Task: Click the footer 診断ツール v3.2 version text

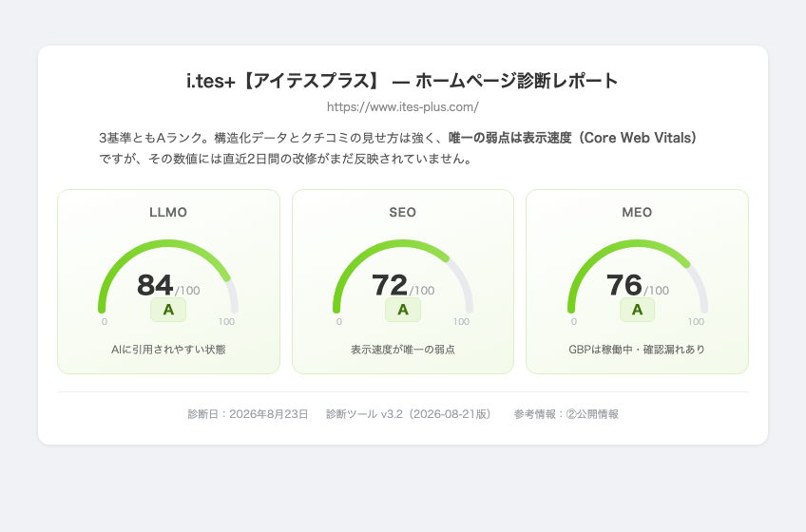Action: (x=409, y=414)
